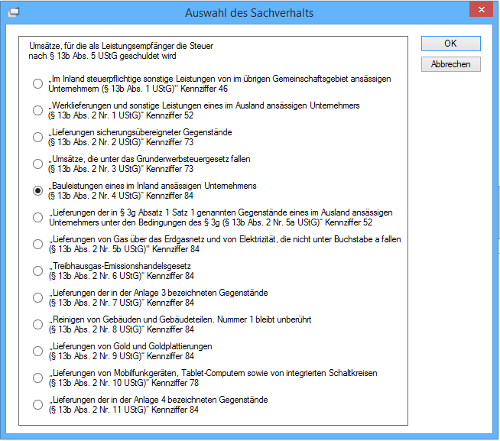This screenshot has height=441, width=500.
Task: Click heading 'nach § 13b Abs. 5 UStG geschuldet wird'
Action: click(102, 56)
